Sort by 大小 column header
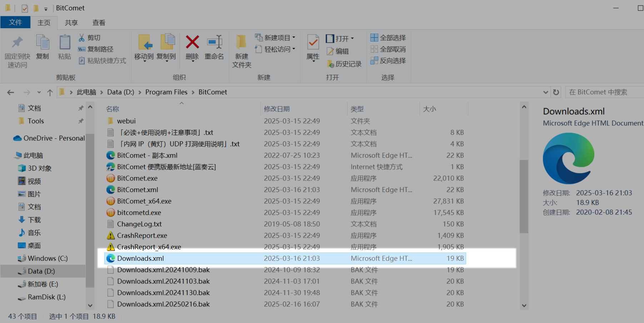Image resolution: width=644 pixels, height=323 pixels. (x=430, y=109)
